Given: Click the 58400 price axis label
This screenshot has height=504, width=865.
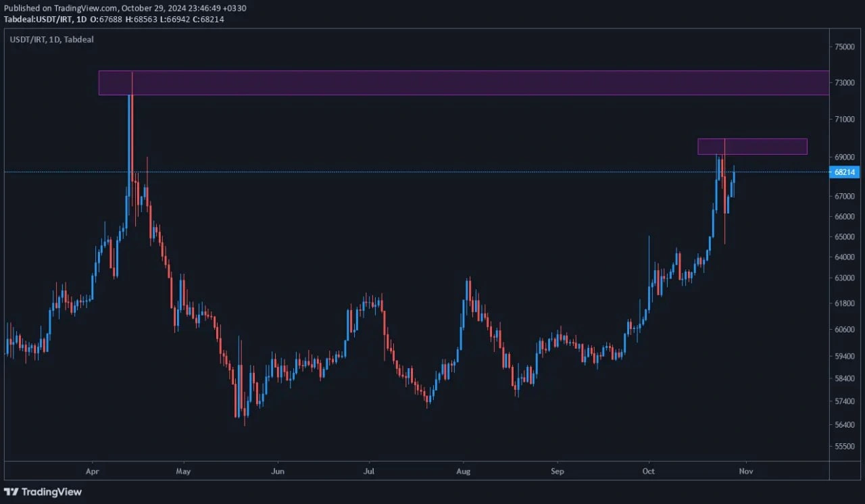Looking at the screenshot, I should point(845,378).
